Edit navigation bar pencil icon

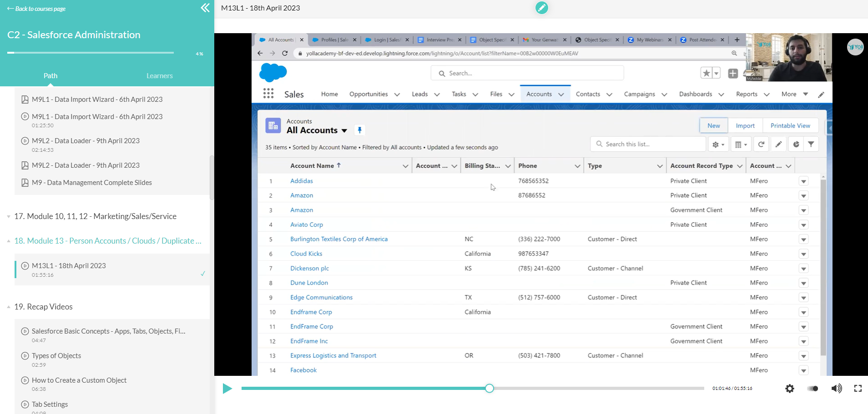pos(821,95)
